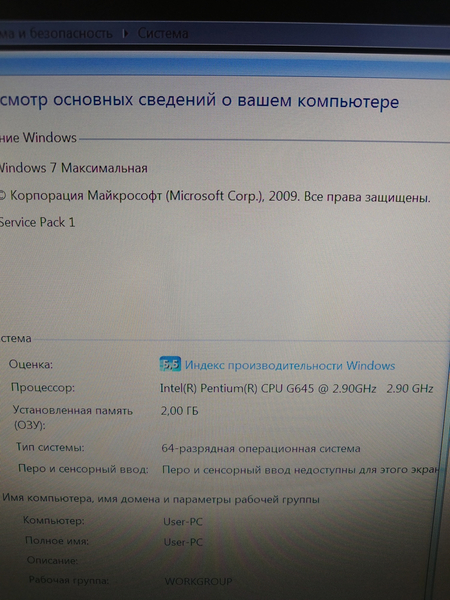Click the pen and touch unavailable value
The width and height of the screenshot is (450, 600).
tap(300, 470)
